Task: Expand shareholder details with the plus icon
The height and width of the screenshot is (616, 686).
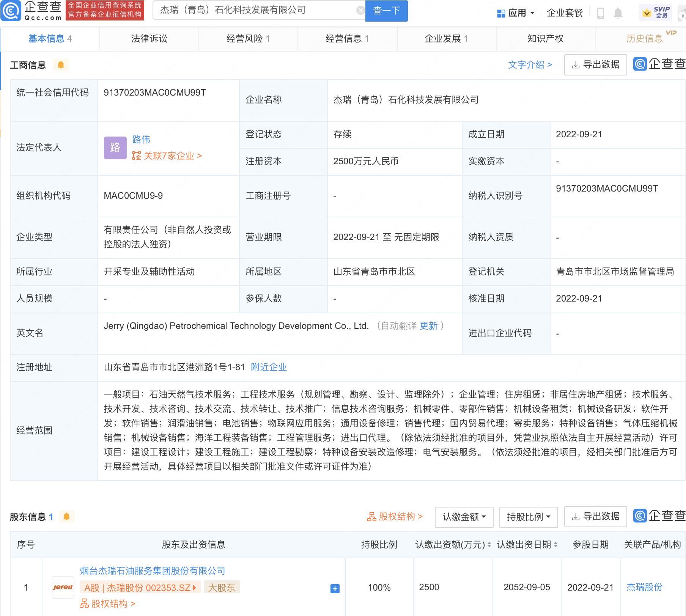Action: pyautogui.click(x=335, y=589)
